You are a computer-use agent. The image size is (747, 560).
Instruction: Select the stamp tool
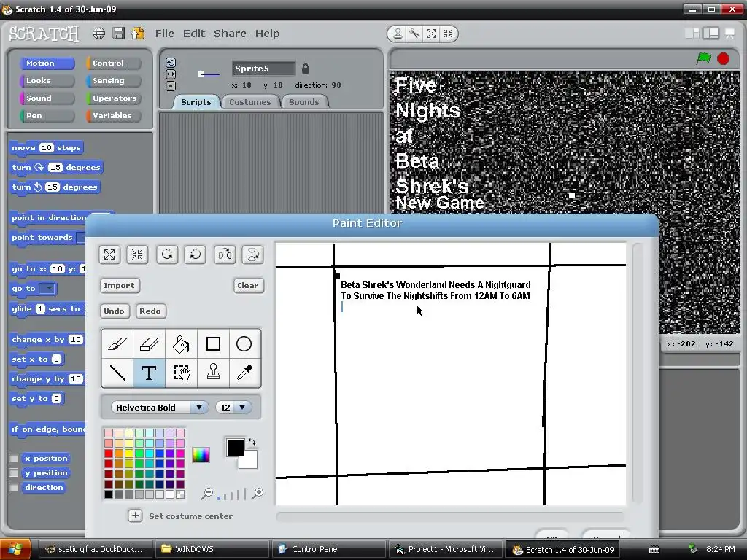[x=213, y=373]
